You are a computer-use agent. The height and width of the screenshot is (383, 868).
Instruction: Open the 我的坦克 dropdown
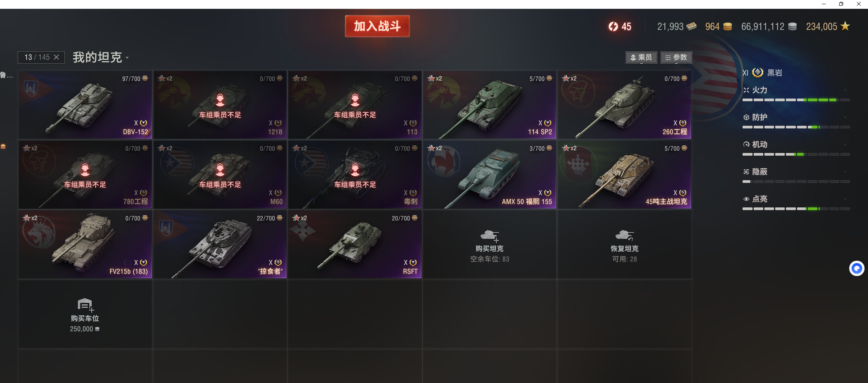[x=101, y=58]
